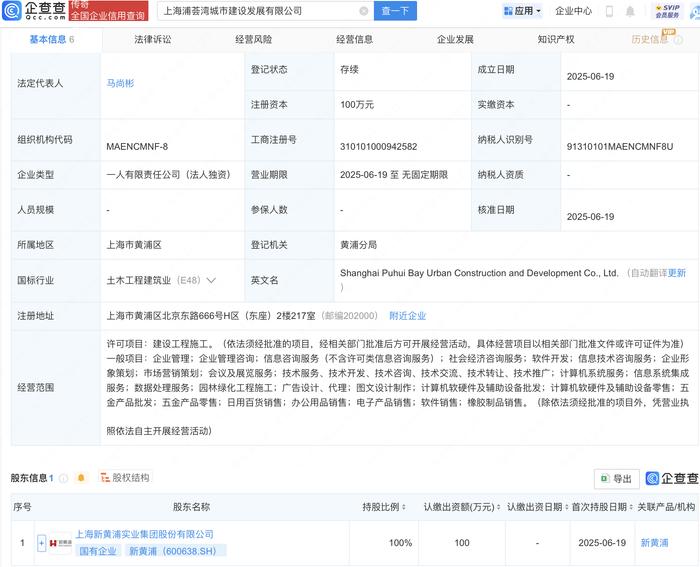This screenshot has height=567, width=700.
Task: Click 全国企业信用查询 banner label
Action: [108, 16]
